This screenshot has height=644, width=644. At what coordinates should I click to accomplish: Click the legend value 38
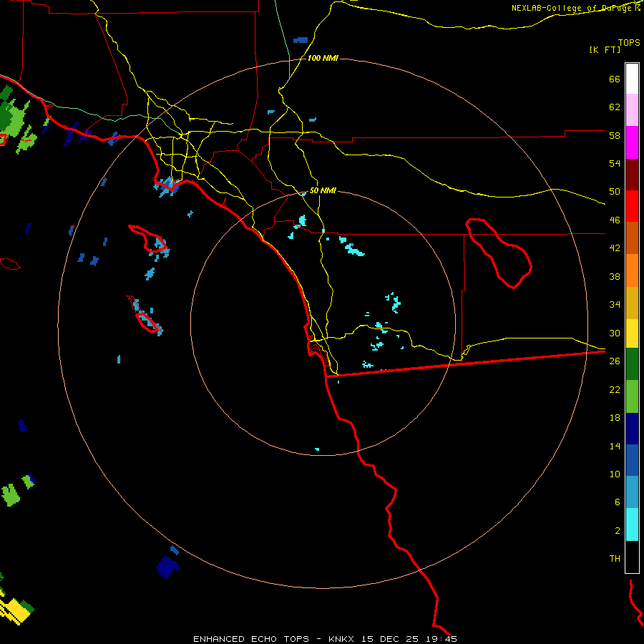click(615, 276)
